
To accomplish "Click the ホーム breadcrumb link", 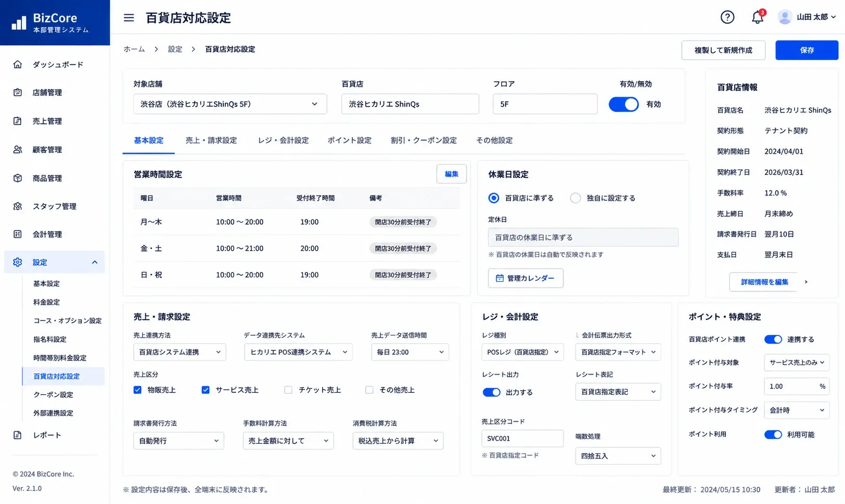I will pos(134,49).
